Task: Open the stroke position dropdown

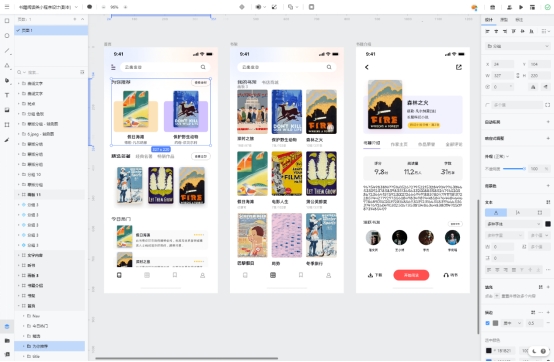Action: [512, 323]
